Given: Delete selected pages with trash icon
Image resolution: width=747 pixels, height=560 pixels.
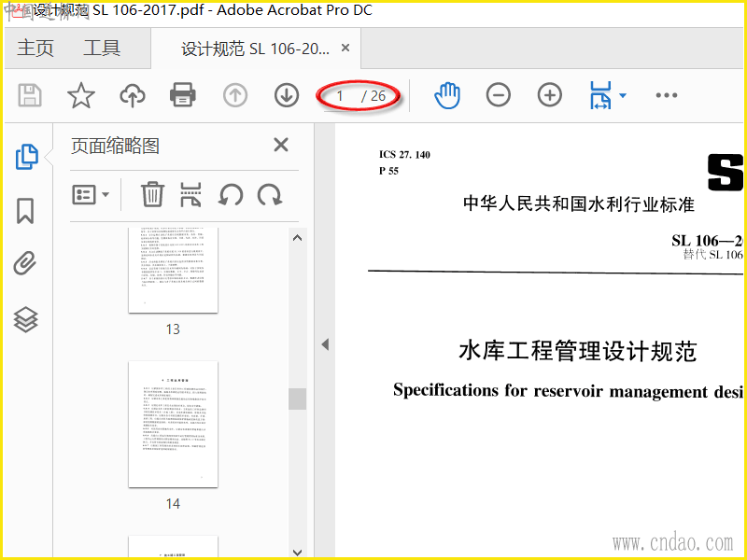Looking at the screenshot, I should pyautogui.click(x=152, y=194).
